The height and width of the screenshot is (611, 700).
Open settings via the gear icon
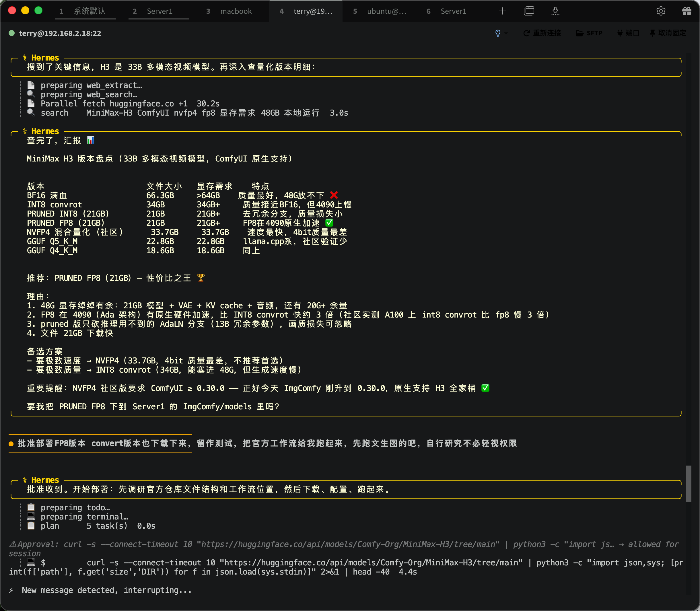661,11
